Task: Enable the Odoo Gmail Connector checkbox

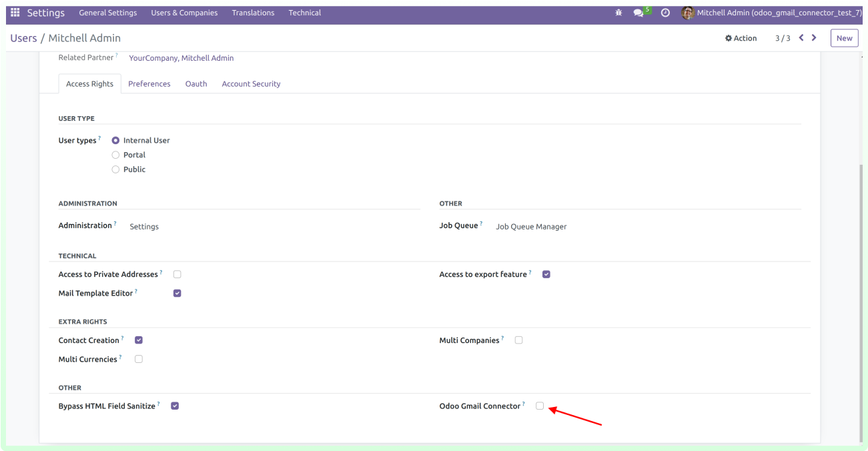Action: (540, 406)
